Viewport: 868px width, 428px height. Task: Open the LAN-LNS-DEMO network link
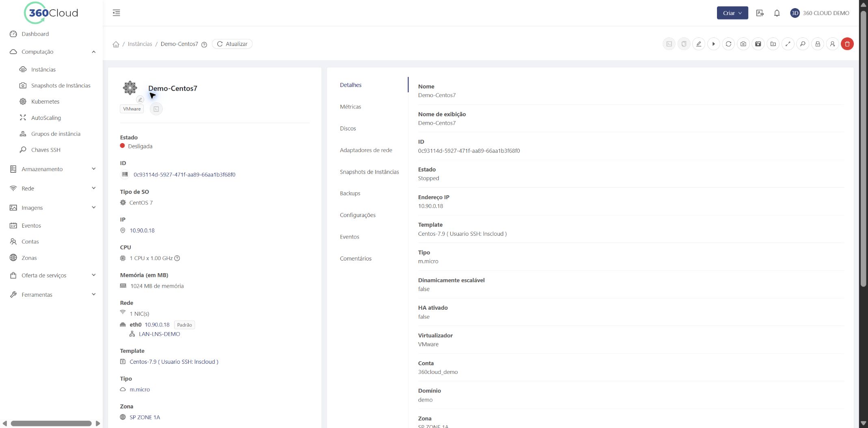[159, 334]
